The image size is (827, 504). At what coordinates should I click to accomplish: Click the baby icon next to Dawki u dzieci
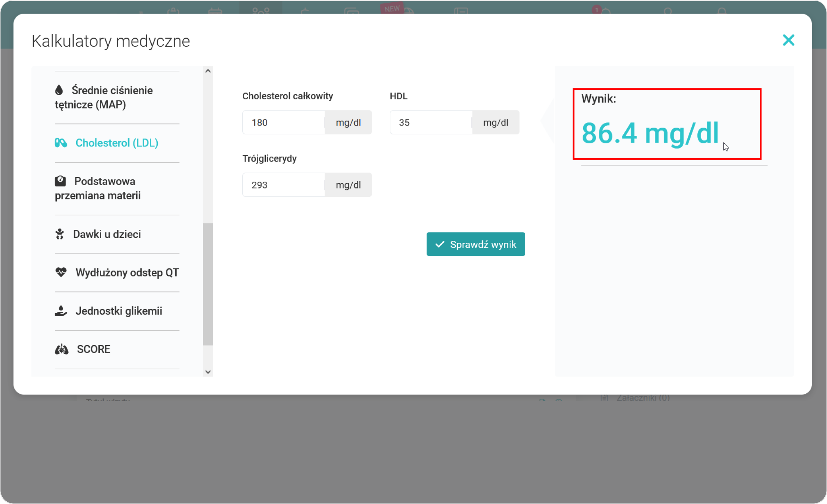tap(60, 234)
